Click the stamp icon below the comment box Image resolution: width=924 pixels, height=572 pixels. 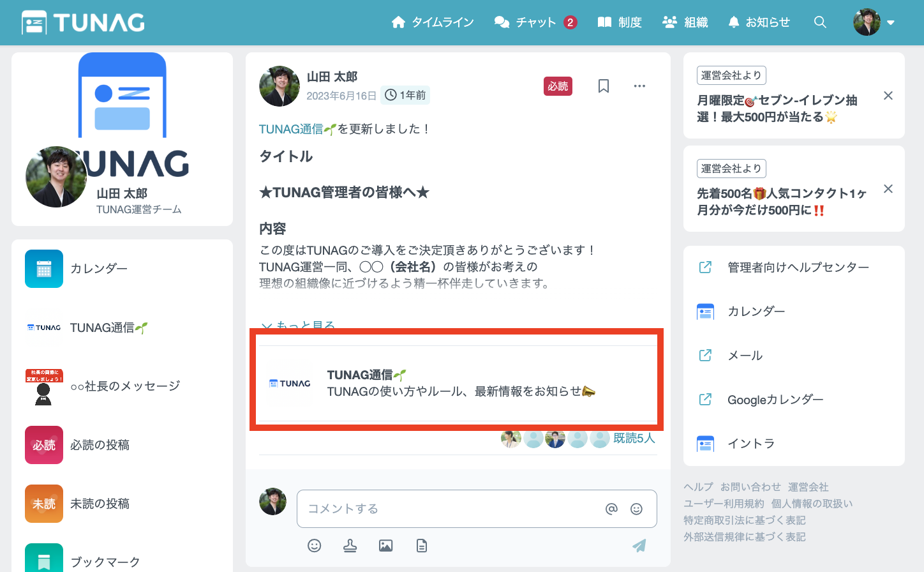coord(350,545)
